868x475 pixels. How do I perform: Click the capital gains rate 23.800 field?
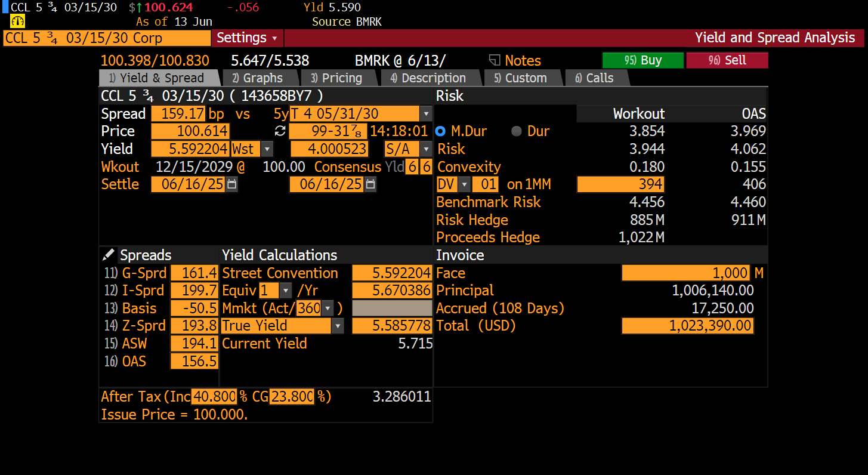[x=292, y=397]
